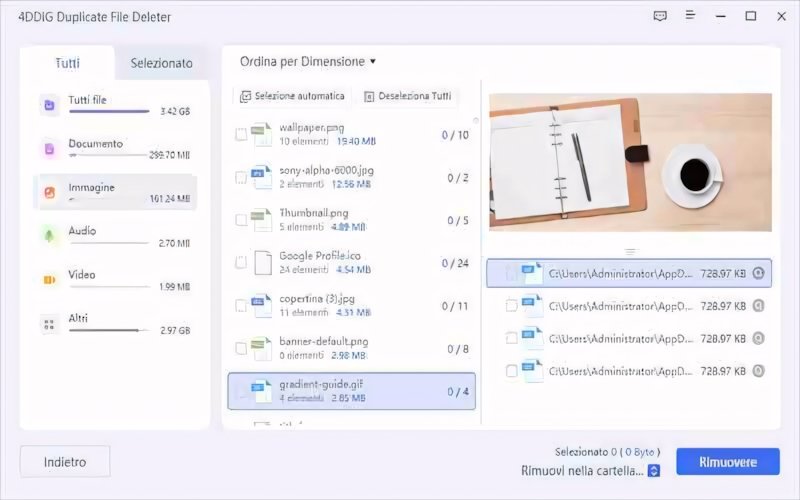Screen dimensions: 800x500
Task: Click the Selezionato 0 ( 0 Byte ) status text
Action: [x=607, y=452]
